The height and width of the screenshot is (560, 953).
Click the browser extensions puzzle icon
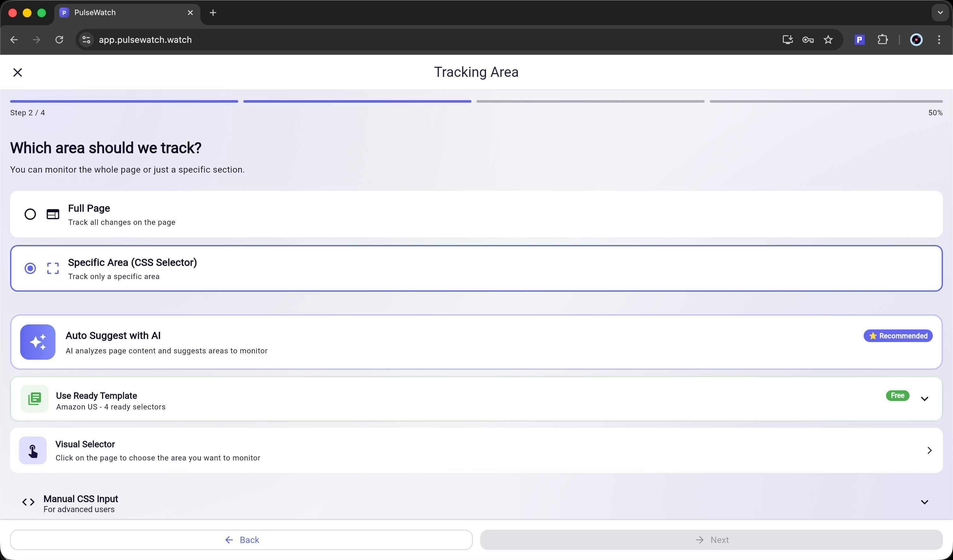click(x=883, y=39)
